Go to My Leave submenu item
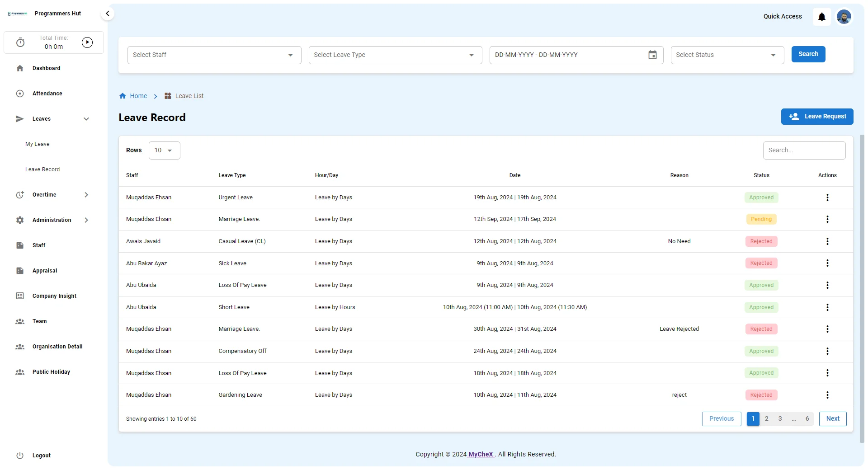Viewport: 868px width, 470px height. [38, 144]
